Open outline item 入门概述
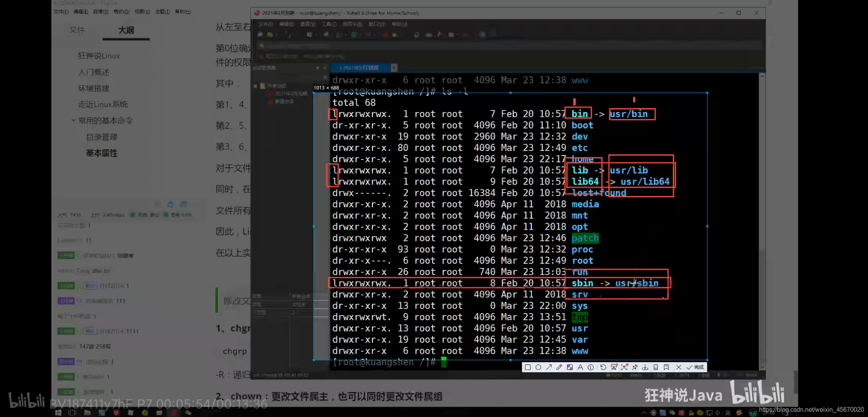Viewport: 868px width, 417px height. (94, 72)
